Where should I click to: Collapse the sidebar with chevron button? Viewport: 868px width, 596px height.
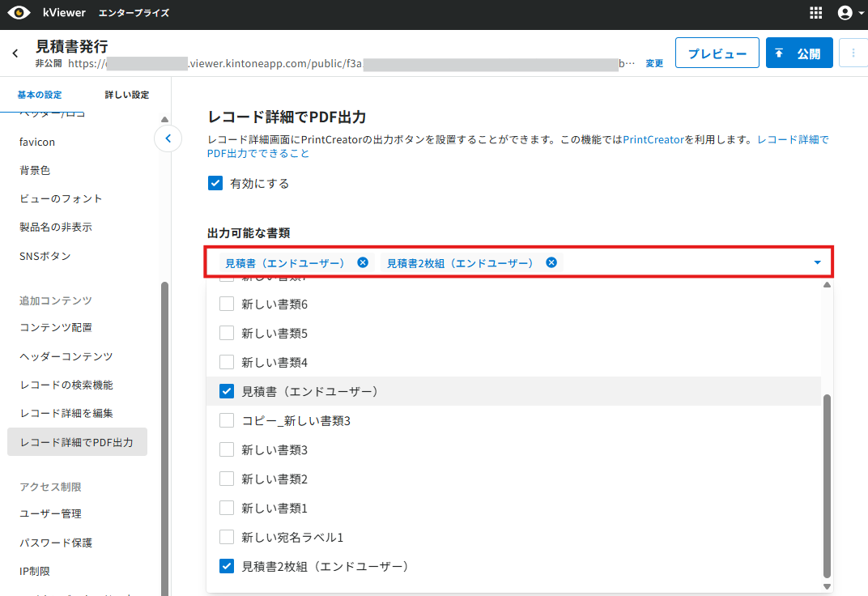(168, 138)
